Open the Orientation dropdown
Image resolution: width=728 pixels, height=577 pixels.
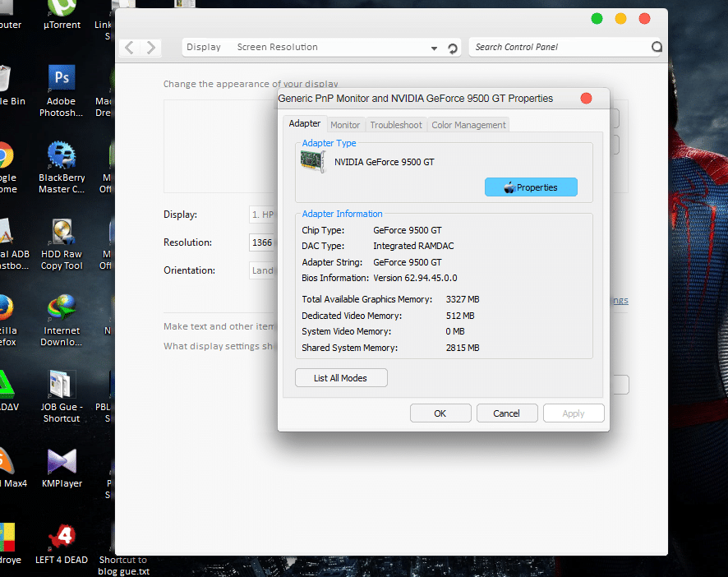coord(263,270)
